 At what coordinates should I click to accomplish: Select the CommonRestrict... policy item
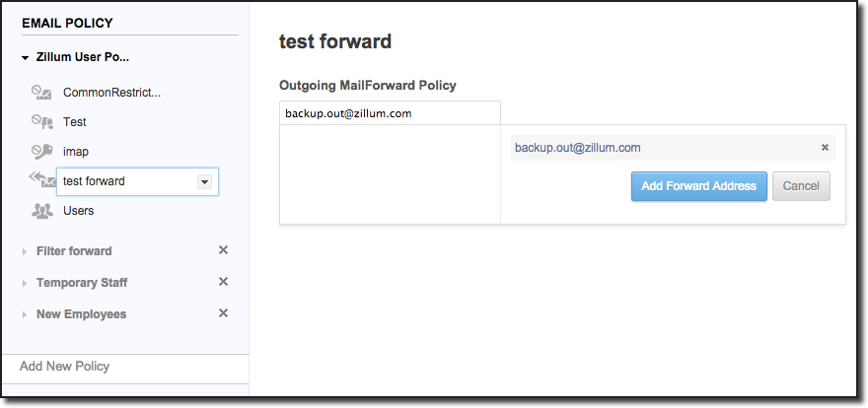point(111,93)
